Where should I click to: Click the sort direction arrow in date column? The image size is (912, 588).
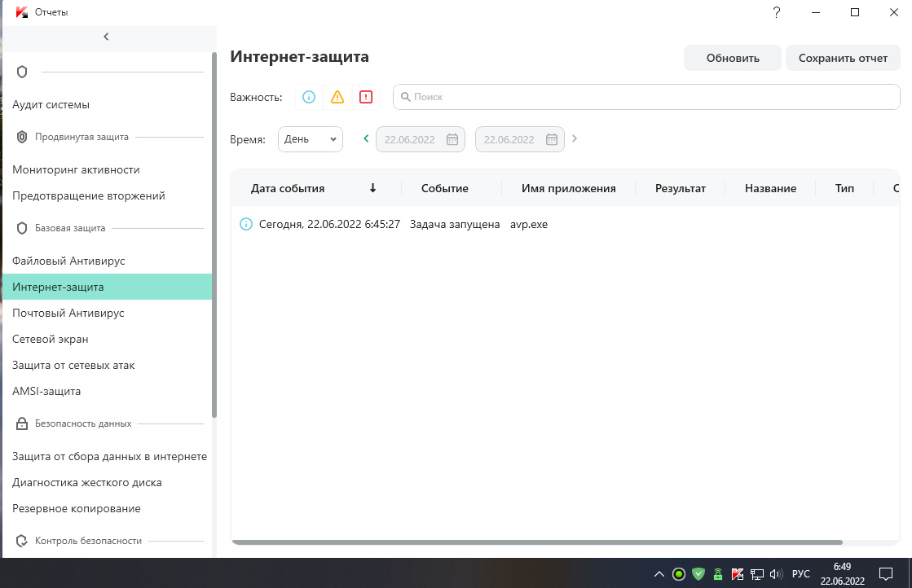point(372,187)
